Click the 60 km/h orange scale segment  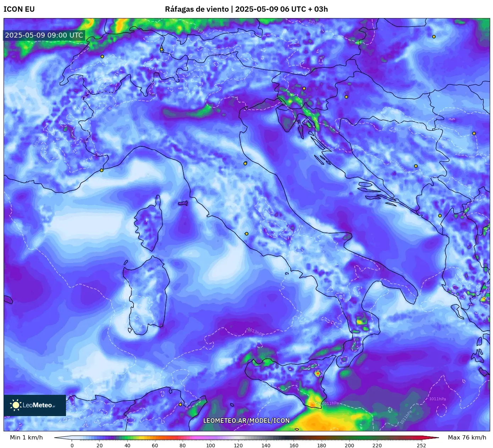pos(155,437)
